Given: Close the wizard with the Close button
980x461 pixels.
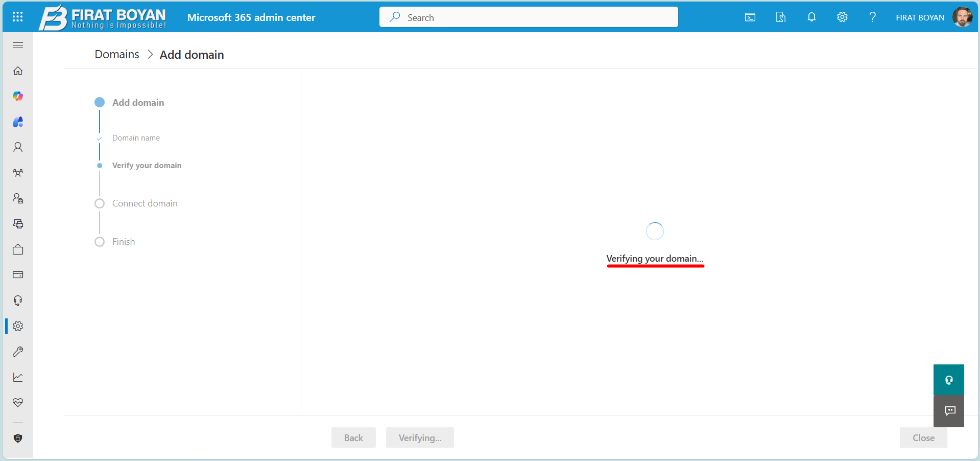Looking at the screenshot, I should pos(923,437).
